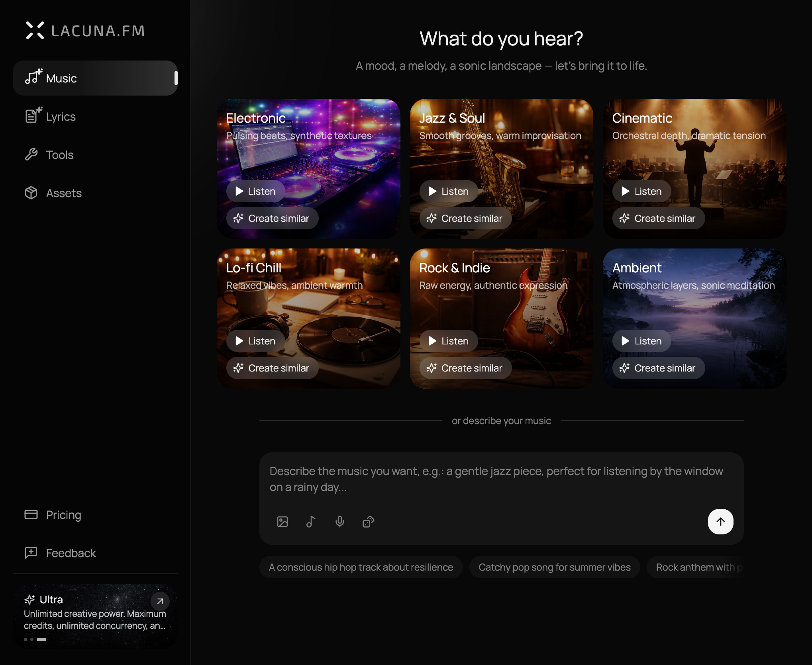Create similar to Lo-fi Chill
The width and height of the screenshot is (812, 665).
click(272, 368)
